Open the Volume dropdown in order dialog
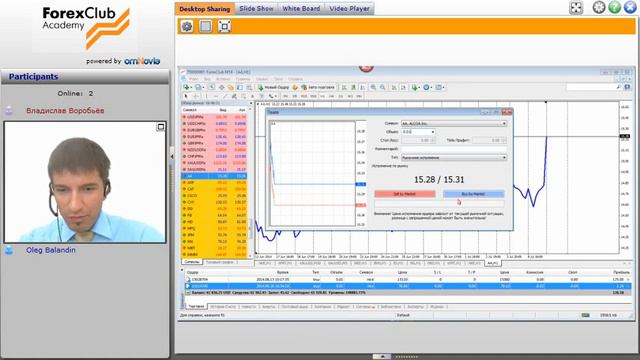This screenshot has width=640, height=360. (x=432, y=132)
